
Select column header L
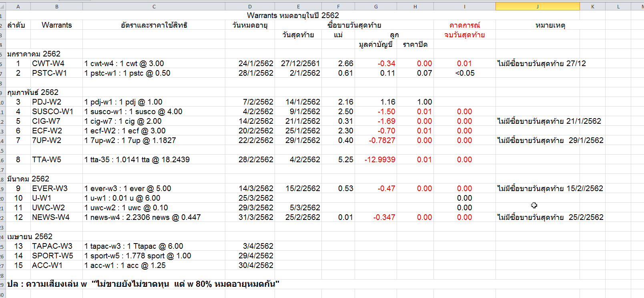[x=618, y=6]
